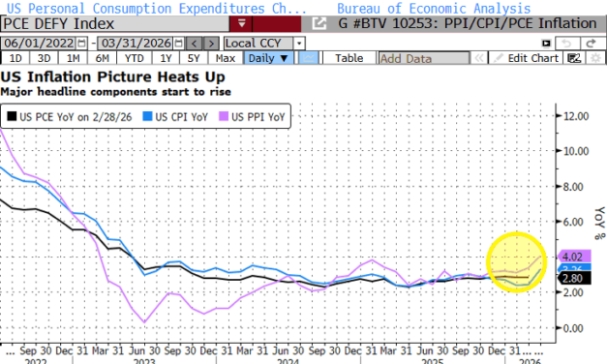Viewport: 607px width, 364px height.
Task: Click the Add Data input field
Action: pyautogui.click(x=423, y=58)
